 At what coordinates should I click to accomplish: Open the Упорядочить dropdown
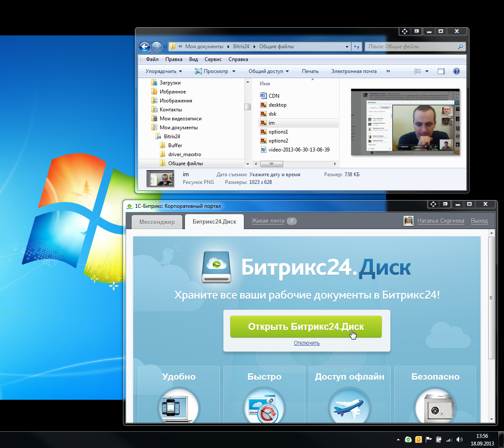(x=164, y=71)
